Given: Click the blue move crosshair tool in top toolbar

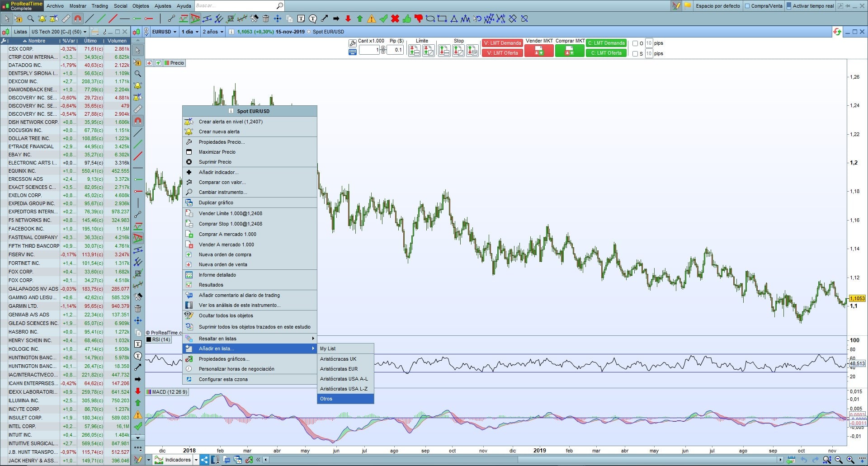Looking at the screenshot, I should (x=278, y=19).
